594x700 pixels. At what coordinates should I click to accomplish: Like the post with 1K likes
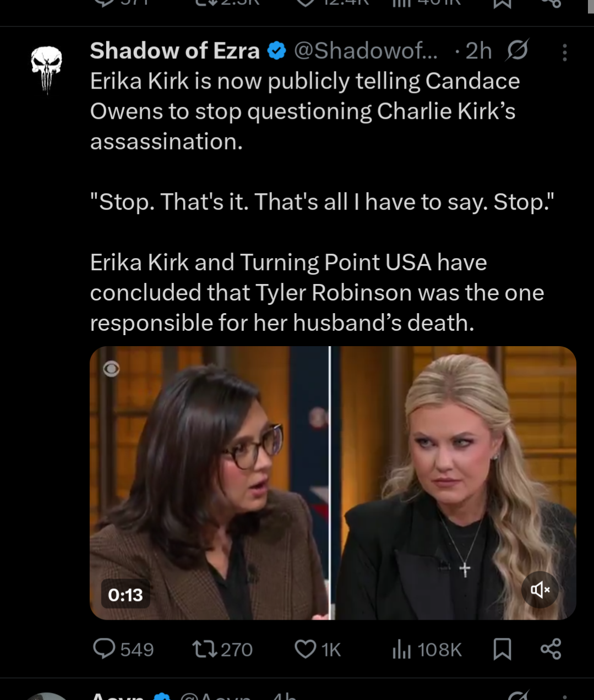click(318, 649)
